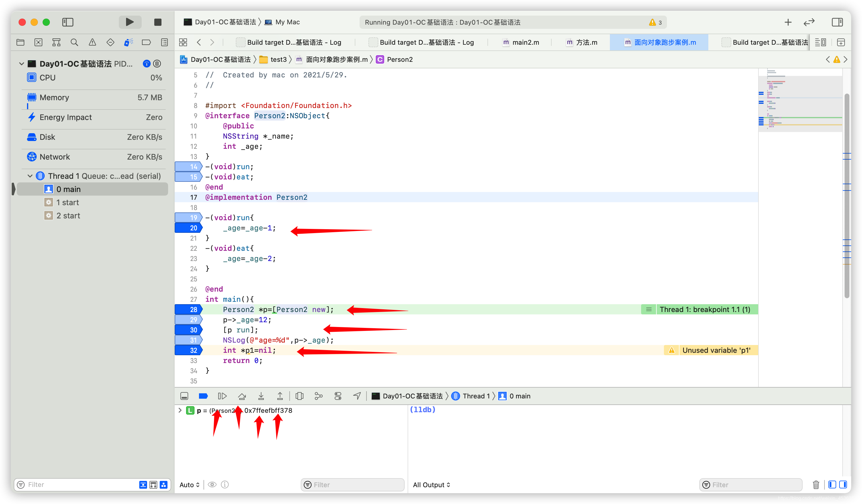Click the editor vertical scrollbar
This screenshot has height=504, width=862.
click(x=847, y=195)
